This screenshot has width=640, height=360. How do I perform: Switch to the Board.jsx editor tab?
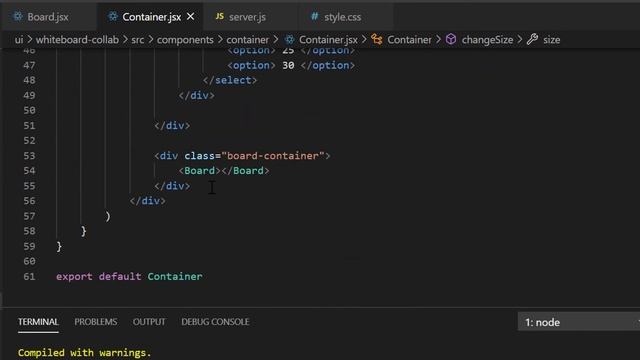click(48, 17)
